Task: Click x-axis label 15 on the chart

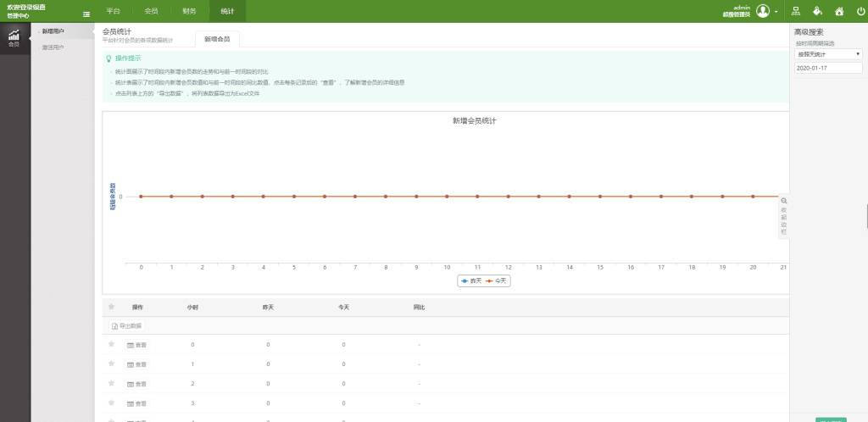Action: click(600, 267)
